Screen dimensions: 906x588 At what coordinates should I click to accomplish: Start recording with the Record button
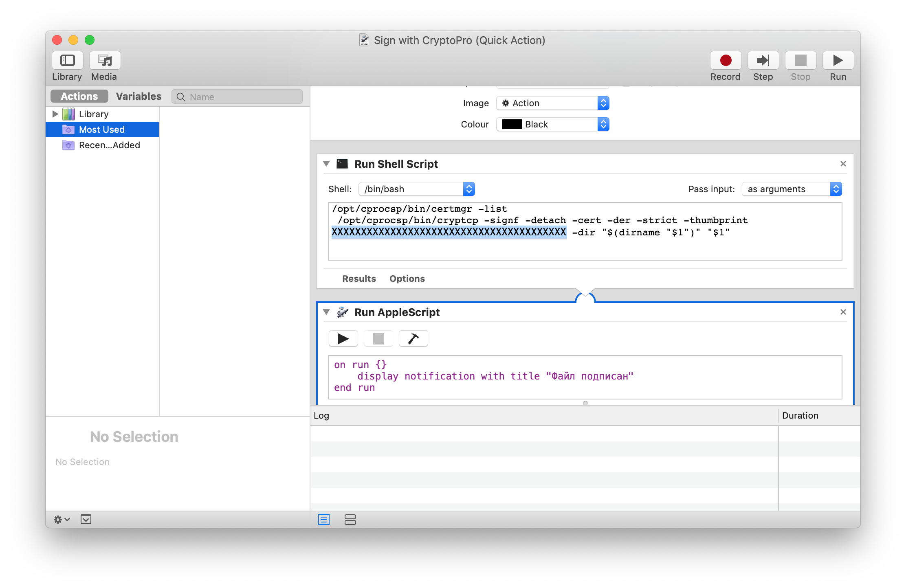726,60
